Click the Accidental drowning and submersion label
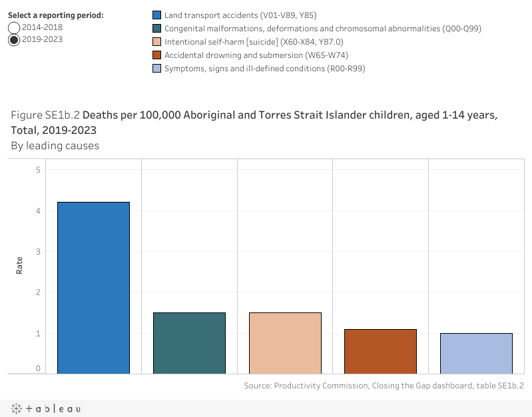The width and height of the screenshot is (532, 417). coord(256,55)
